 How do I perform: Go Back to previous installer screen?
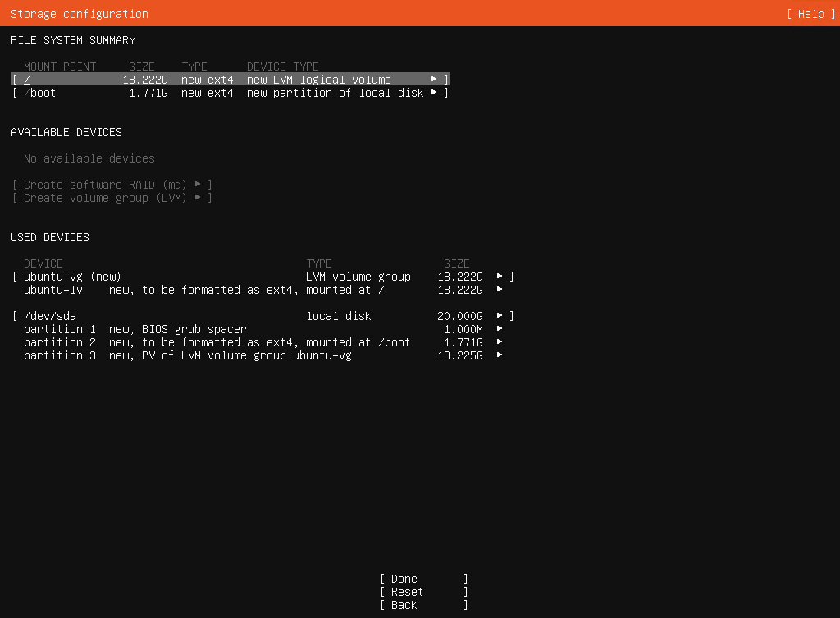(x=424, y=605)
